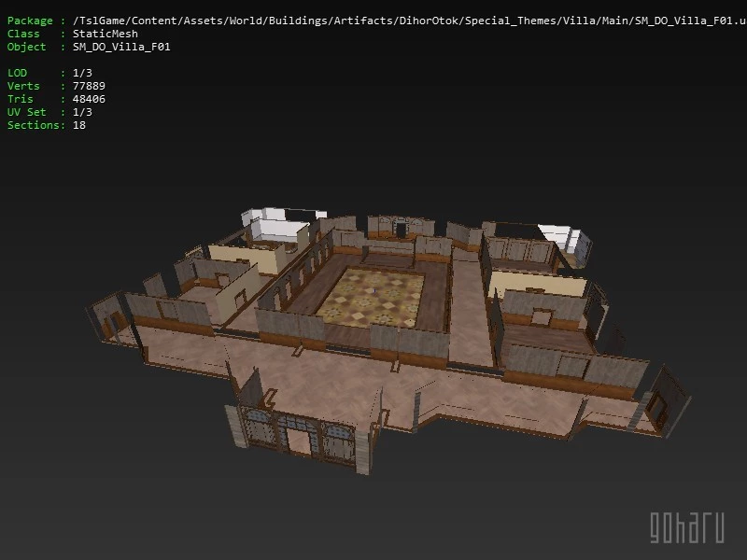Click the LOD 1/3 value
Viewport: 747px width, 560px height.
pyautogui.click(x=82, y=73)
